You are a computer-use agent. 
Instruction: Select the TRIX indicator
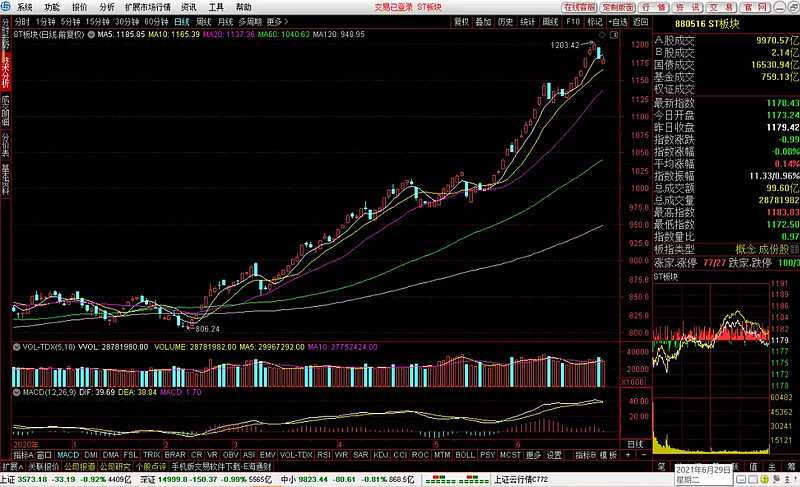(152, 455)
